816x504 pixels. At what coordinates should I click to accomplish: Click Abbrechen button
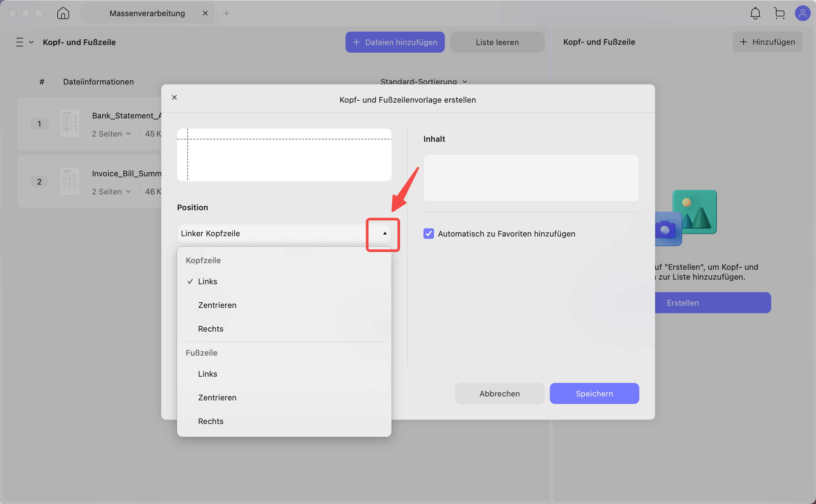coord(499,393)
